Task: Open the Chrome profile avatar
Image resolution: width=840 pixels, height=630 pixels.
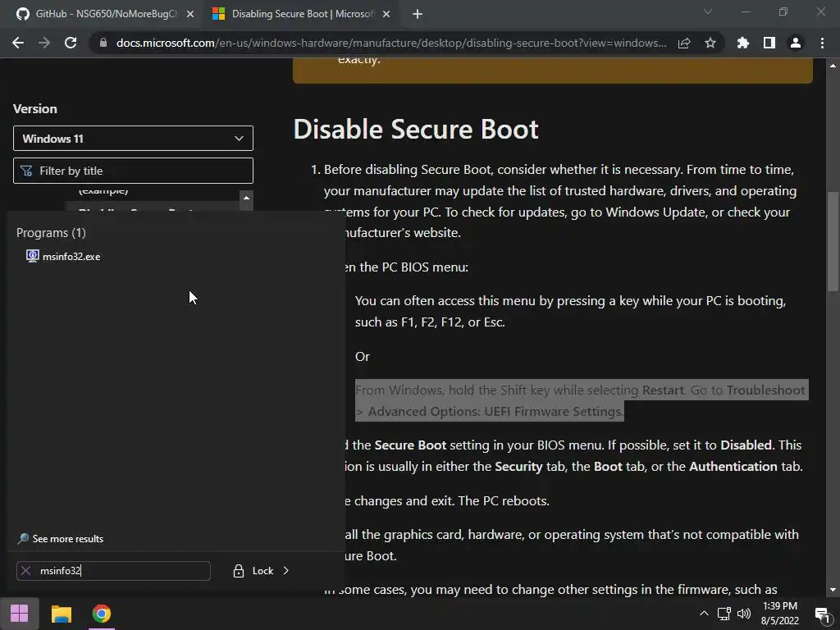Action: [x=796, y=43]
